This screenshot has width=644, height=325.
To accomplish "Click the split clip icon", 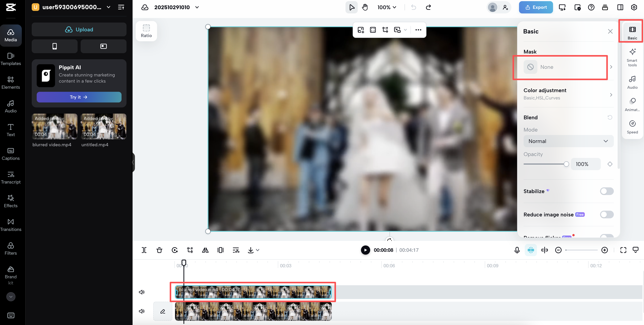I will (x=144, y=250).
